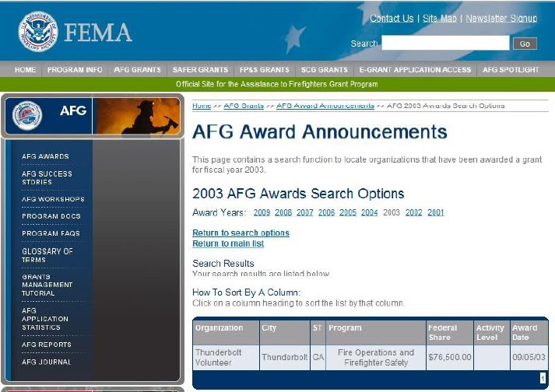Select AFG WORKSHOPS in the sidebar
The width and height of the screenshot is (555, 392).
[x=53, y=199]
